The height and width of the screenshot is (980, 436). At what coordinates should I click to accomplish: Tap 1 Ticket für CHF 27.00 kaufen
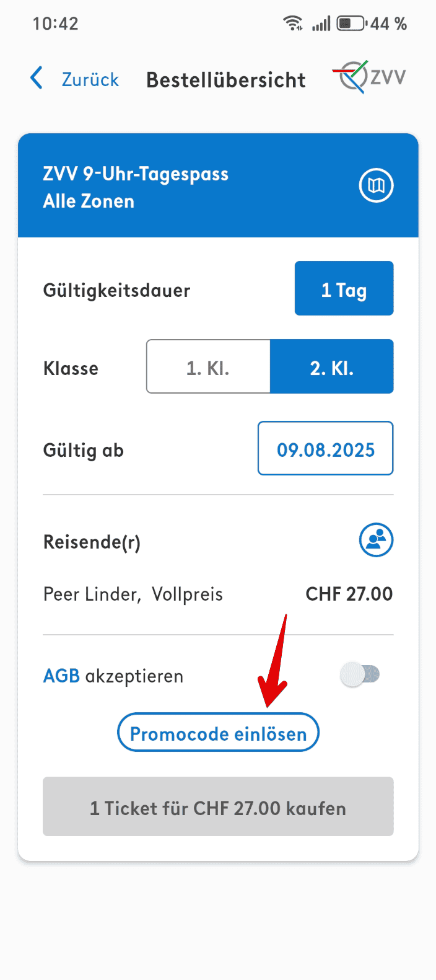coord(218,806)
